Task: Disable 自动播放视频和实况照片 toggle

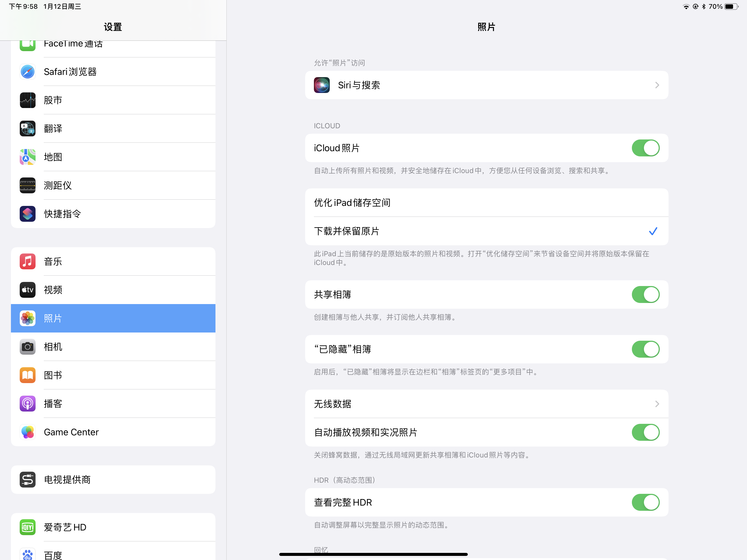Action: (645, 432)
